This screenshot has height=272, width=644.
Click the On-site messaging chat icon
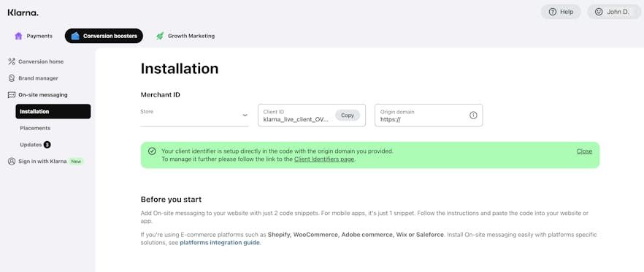[12, 94]
